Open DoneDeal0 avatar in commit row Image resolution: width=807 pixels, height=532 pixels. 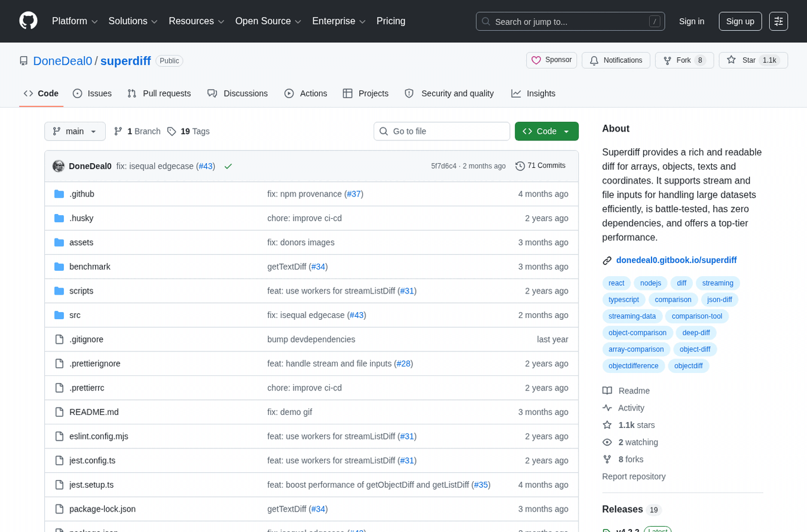coord(59,166)
